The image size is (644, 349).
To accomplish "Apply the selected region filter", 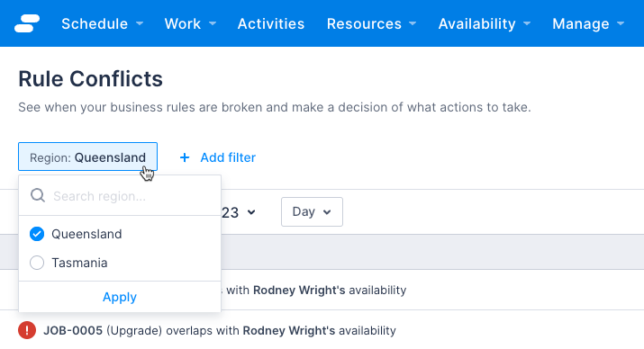I will tap(120, 297).
